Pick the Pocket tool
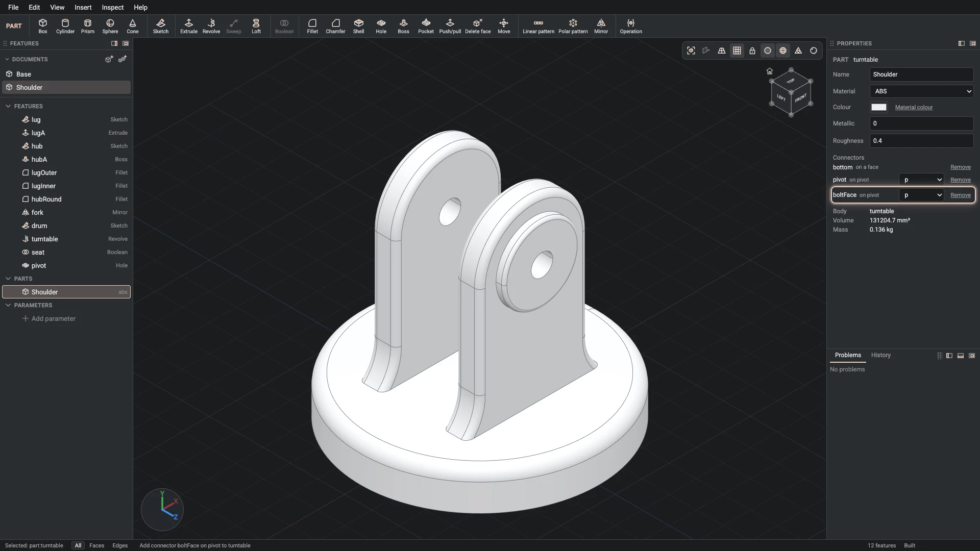Screen dimensions: 980x551 [426, 26]
